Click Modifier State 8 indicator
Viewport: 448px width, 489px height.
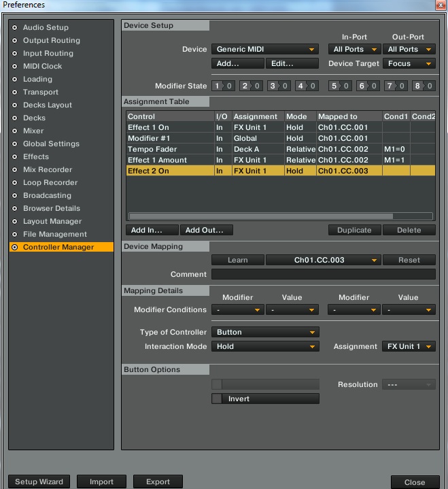tap(424, 86)
